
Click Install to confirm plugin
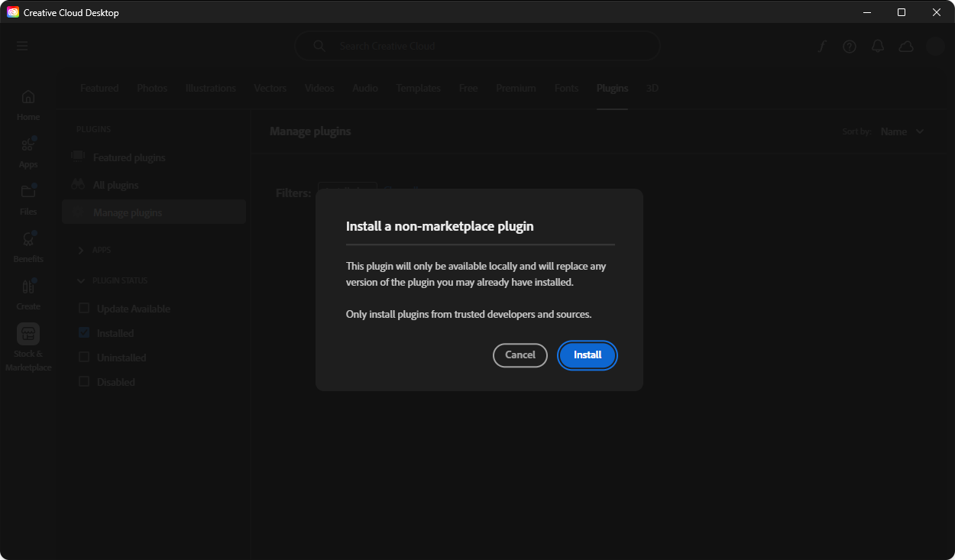pyautogui.click(x=588, y=355)
